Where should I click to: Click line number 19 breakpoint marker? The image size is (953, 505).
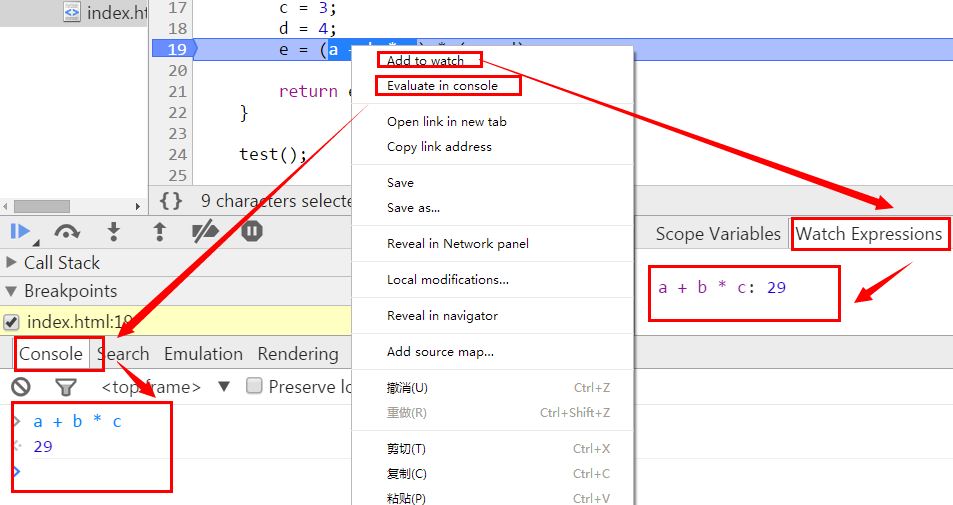point(177,49)
